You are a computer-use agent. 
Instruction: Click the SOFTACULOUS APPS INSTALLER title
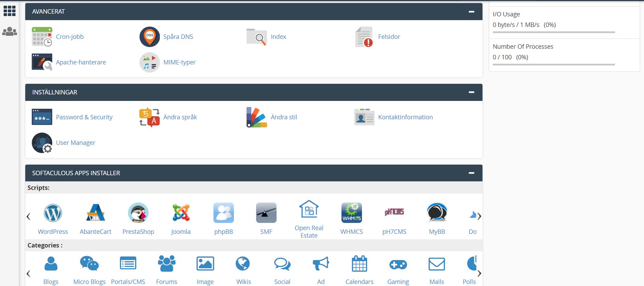pyautogui.click(x=76, y=173)
